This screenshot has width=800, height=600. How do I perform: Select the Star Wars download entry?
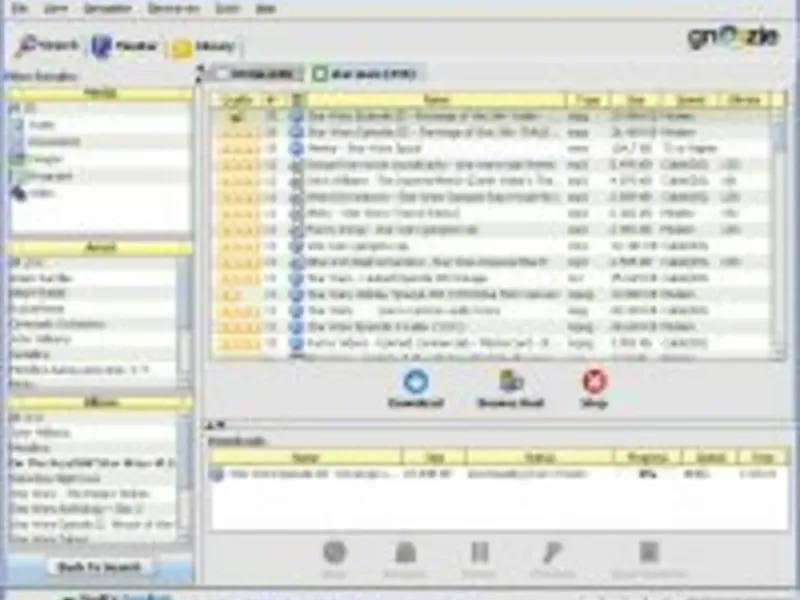[499, 474]
